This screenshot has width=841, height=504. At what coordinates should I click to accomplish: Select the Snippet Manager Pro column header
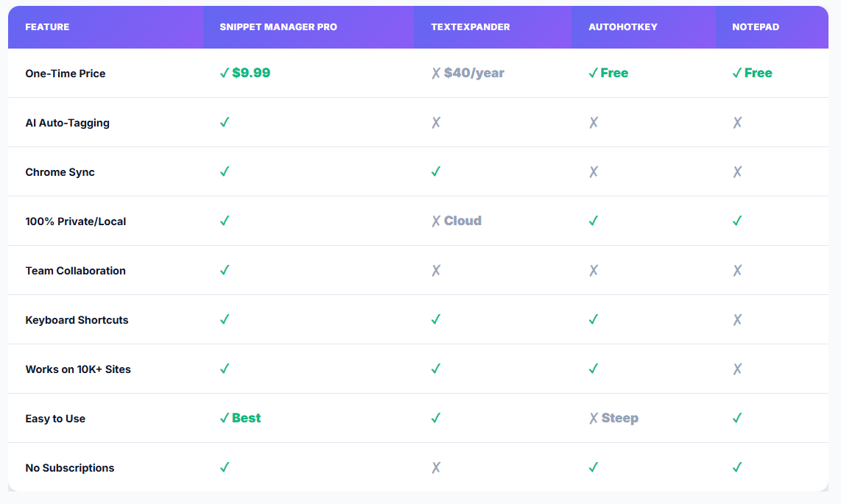278,27
